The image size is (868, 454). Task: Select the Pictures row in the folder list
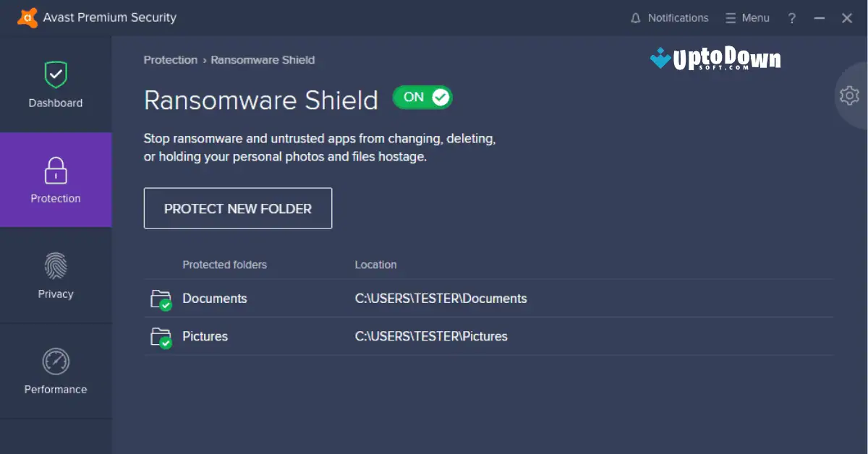click(x=205, y=336)
